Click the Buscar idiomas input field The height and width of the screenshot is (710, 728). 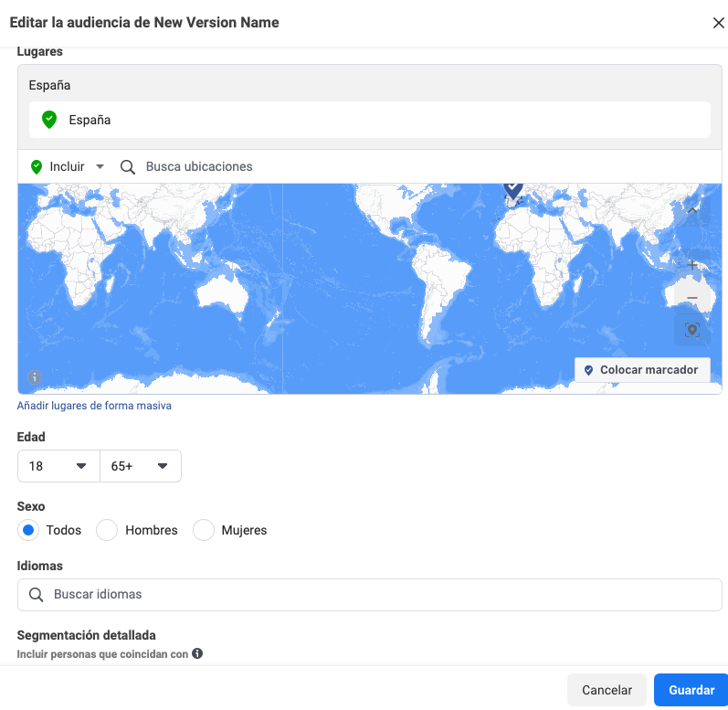370,595
